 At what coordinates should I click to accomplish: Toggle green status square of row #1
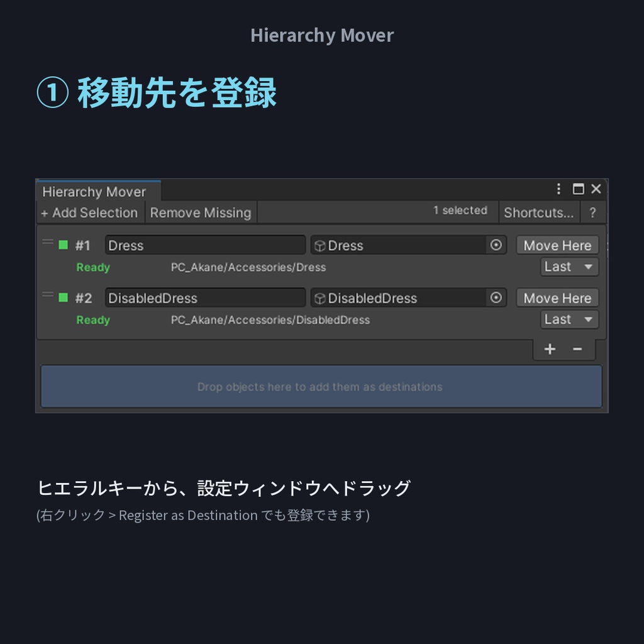pos(64,245)
